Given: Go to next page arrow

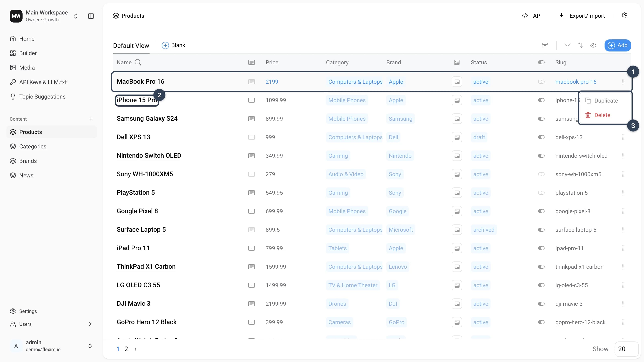Looking at the screenshot, I should [135, 349].
